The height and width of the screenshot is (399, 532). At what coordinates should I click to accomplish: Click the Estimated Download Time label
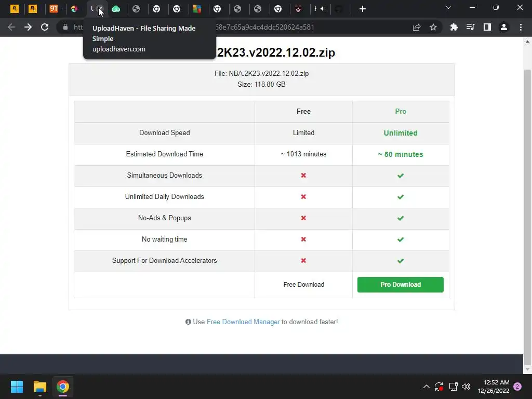165,154
